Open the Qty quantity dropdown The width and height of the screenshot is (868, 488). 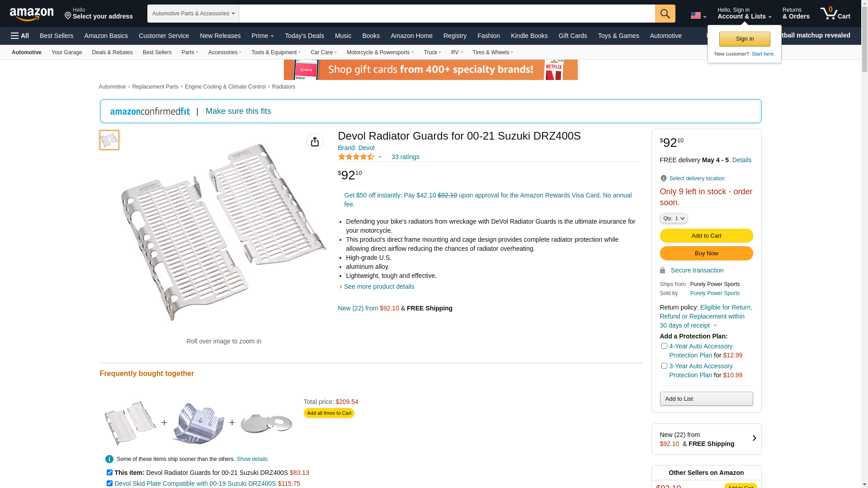674,218
